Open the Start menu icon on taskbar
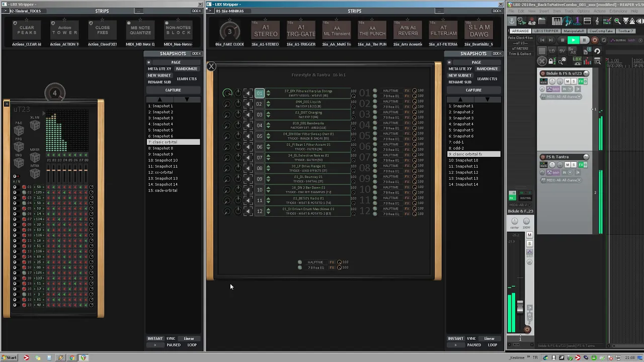Image resolution: width=644 pixels, height=362 pixels. pyautogui.click(x=9, y=357)
